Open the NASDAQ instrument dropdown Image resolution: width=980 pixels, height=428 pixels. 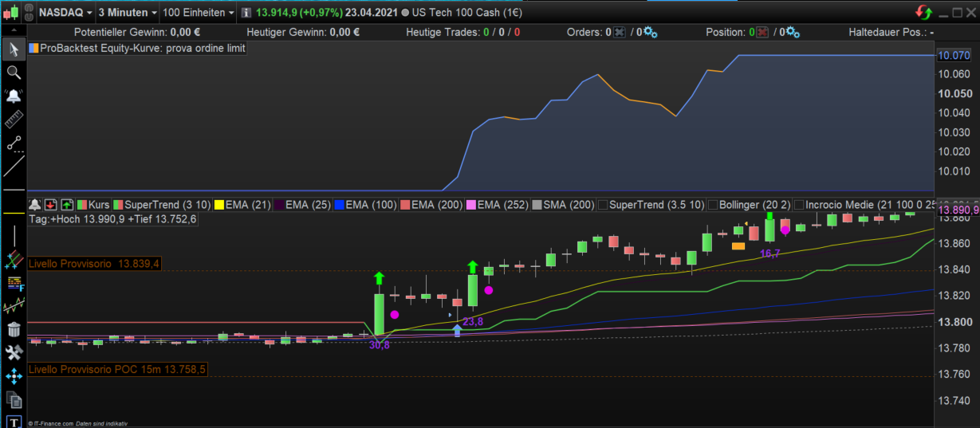pyautogui.click(x=66, y=13)
